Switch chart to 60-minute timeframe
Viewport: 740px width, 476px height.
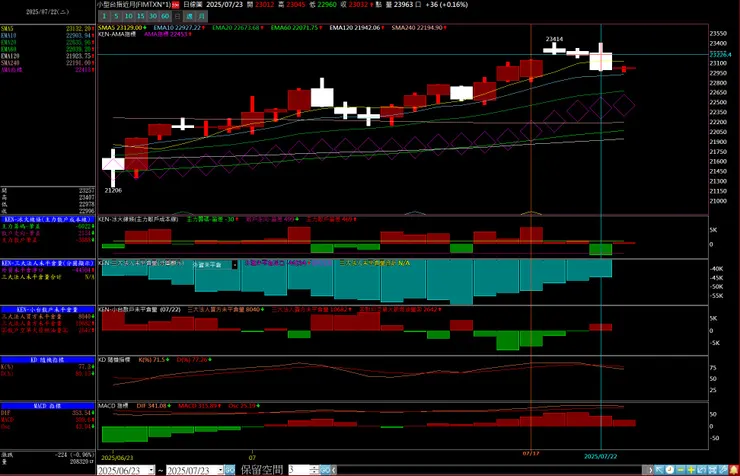coord(165,16)
